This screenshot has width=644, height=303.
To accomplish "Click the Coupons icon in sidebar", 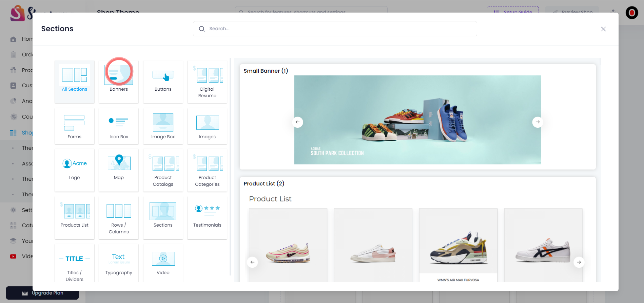I will tap(13, 117).
